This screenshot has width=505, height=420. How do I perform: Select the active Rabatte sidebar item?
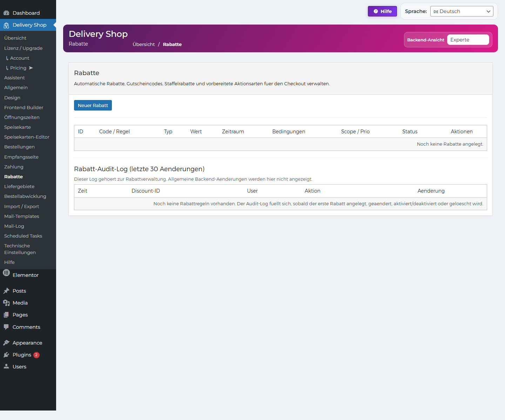point(13,176)
